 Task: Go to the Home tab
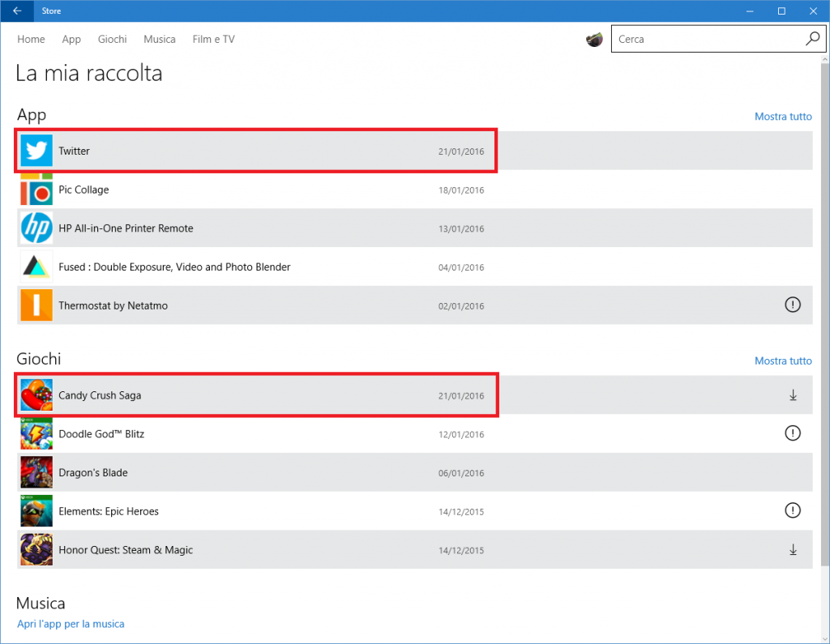31,39
